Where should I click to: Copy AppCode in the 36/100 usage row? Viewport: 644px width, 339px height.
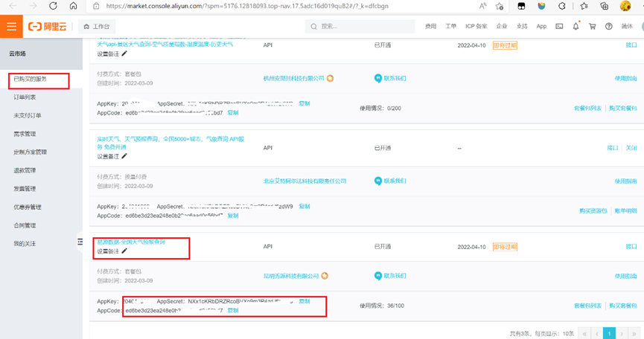tap(233, 310)
